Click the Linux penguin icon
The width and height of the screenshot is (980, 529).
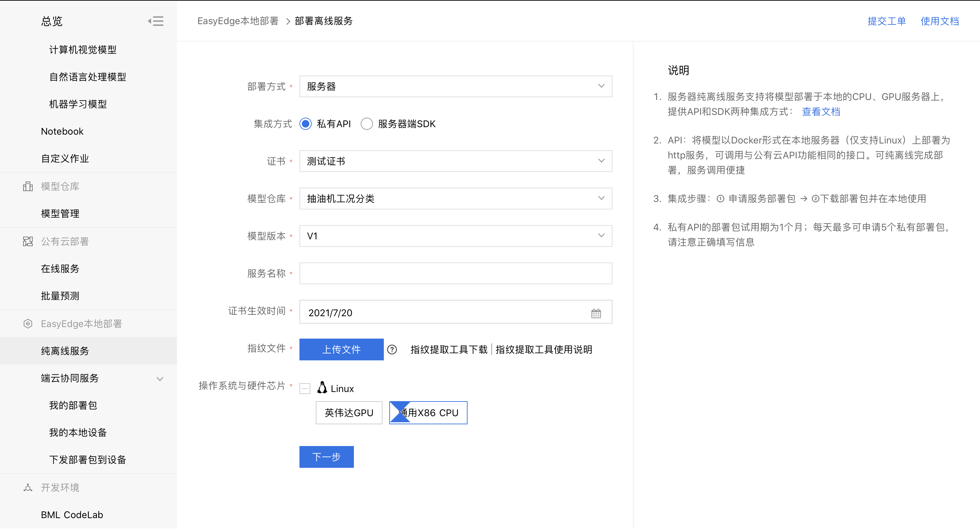322,388
